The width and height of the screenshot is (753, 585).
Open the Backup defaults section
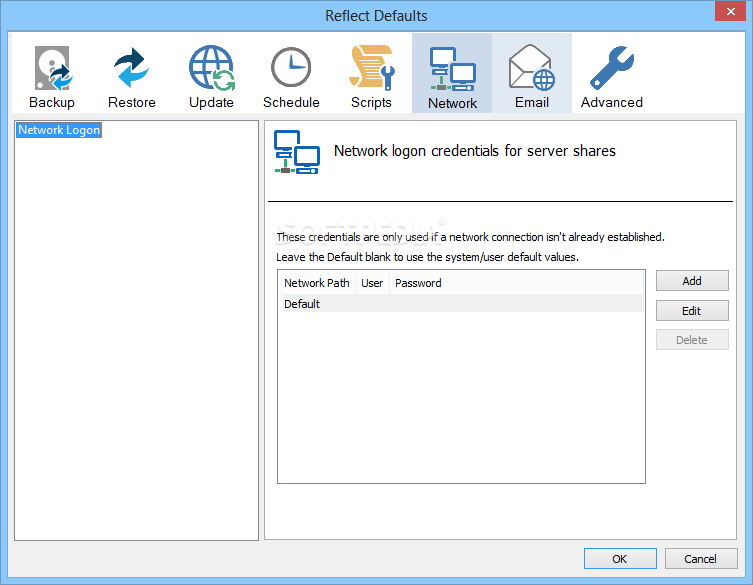pyautogui.click(x=52, y=75)
